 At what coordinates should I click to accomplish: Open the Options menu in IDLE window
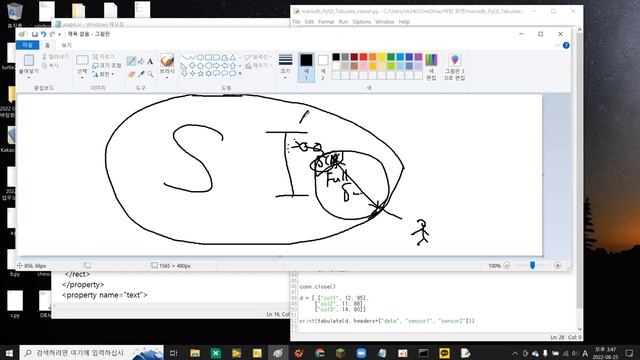(x=362, y=22)
